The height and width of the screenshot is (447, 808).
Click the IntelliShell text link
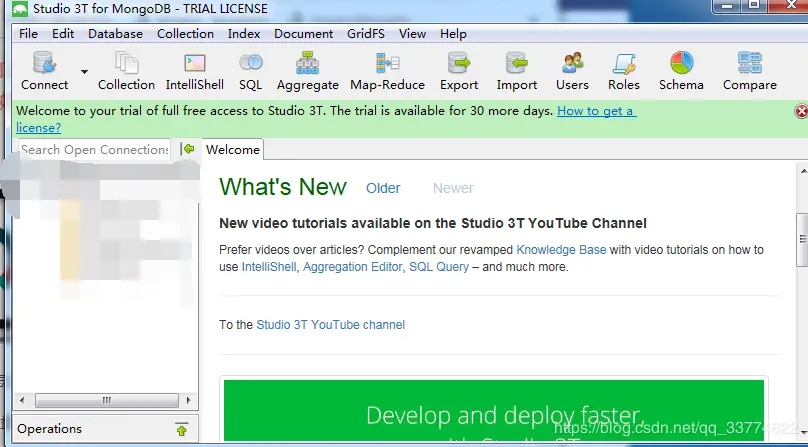(269, 267)
